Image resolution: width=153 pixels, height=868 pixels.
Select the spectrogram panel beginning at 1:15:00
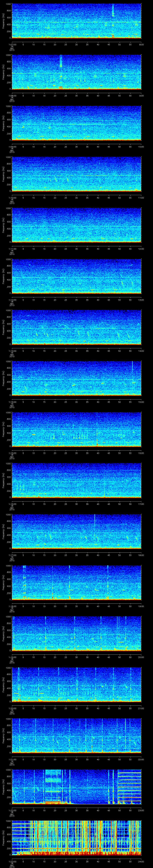click(x=76, y=429)
